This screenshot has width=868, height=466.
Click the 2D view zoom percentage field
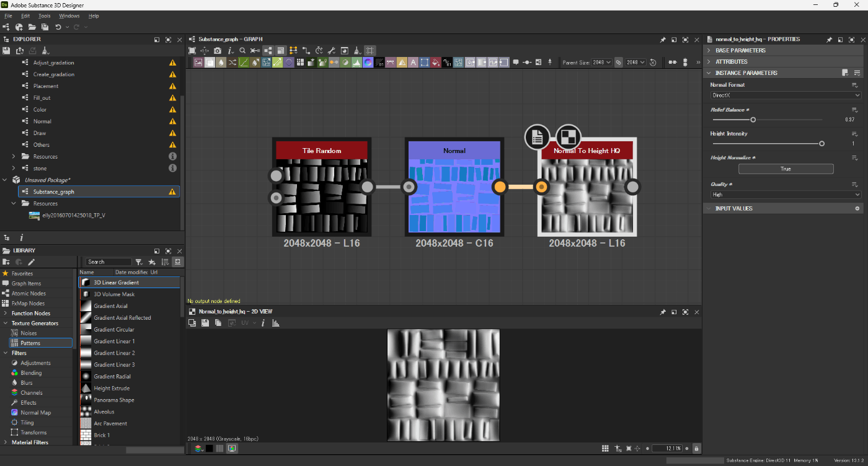pyautogui.click(x=667, y=448)
